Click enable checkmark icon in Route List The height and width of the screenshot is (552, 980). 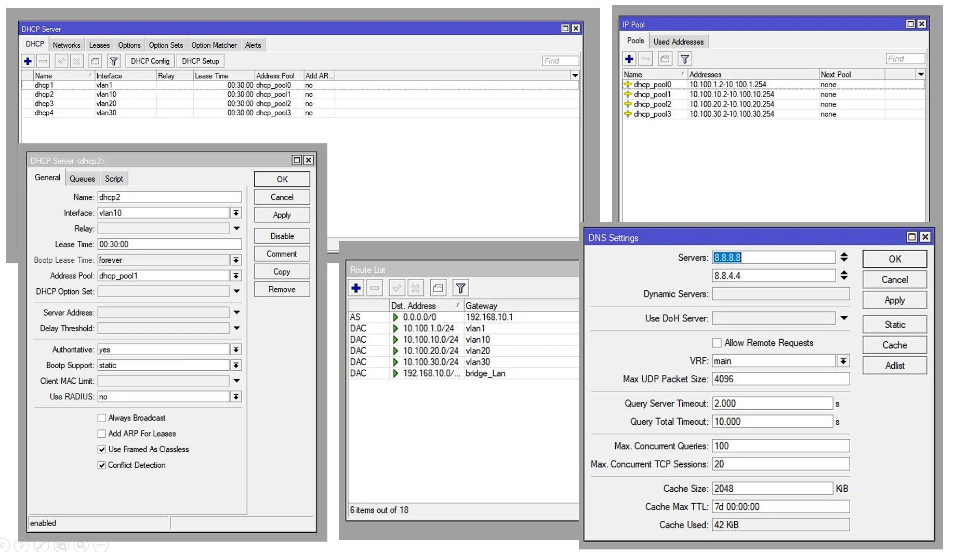(x=397, y=288)
